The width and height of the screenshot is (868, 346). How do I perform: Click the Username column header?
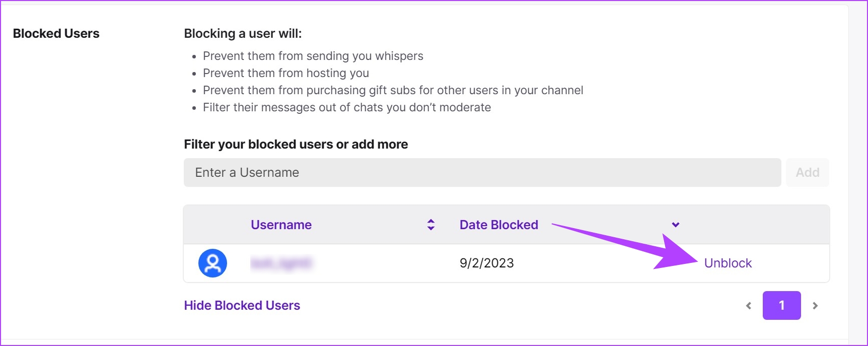tap(281, 225)
